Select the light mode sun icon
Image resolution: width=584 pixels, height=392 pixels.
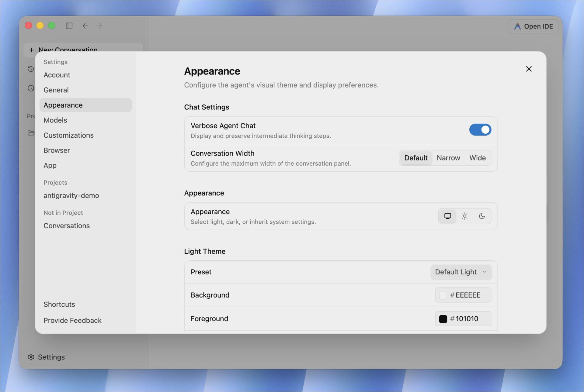click(x=464, y=216)
